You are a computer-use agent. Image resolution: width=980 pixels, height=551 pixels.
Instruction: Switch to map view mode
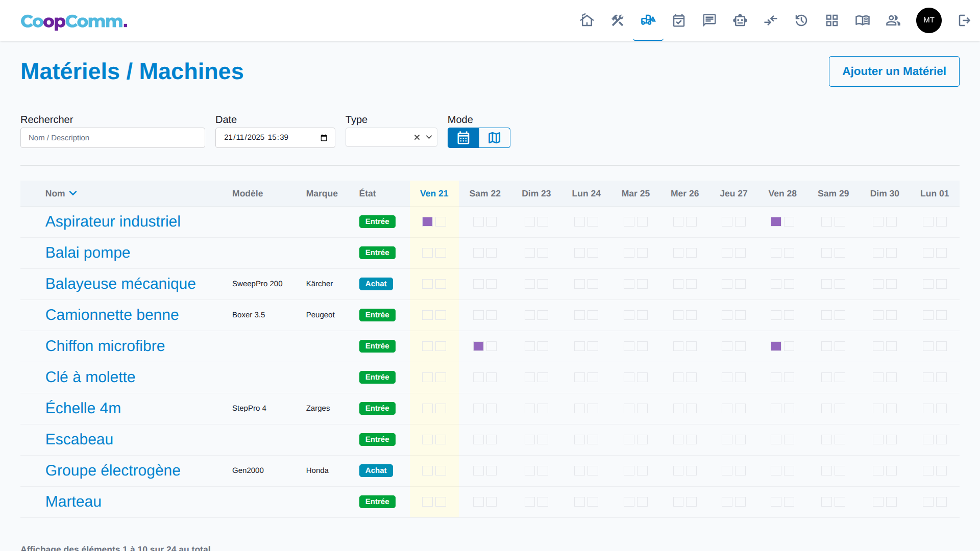coord(495,138)
